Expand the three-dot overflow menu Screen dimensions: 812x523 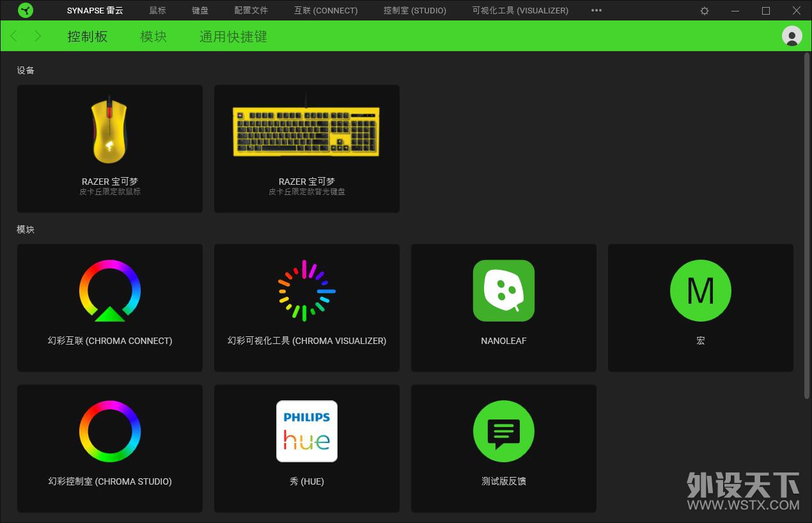pos(597,10)
